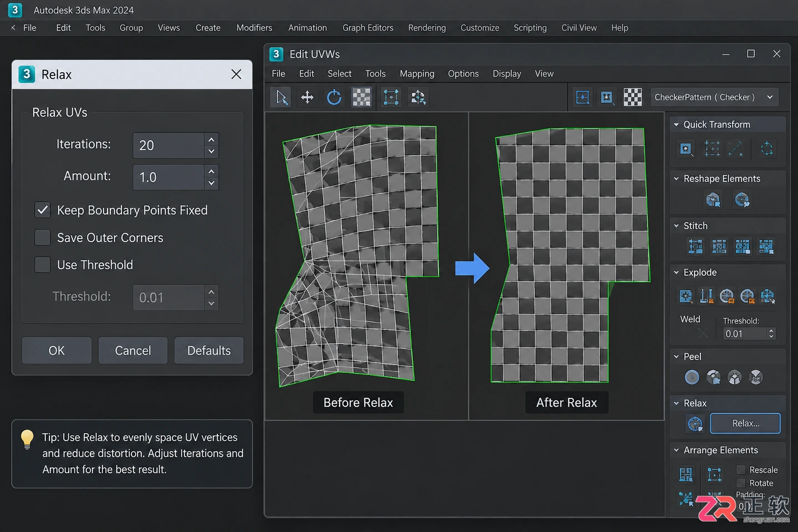Click the last Peel icon
Viewport: 798px width, 532px height.
[756, 377]
